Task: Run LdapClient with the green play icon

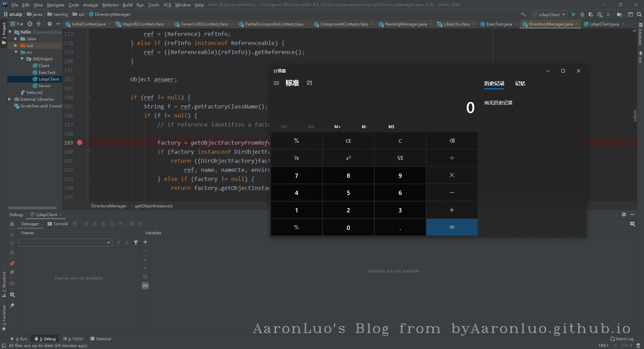Action: coord(574,14)
